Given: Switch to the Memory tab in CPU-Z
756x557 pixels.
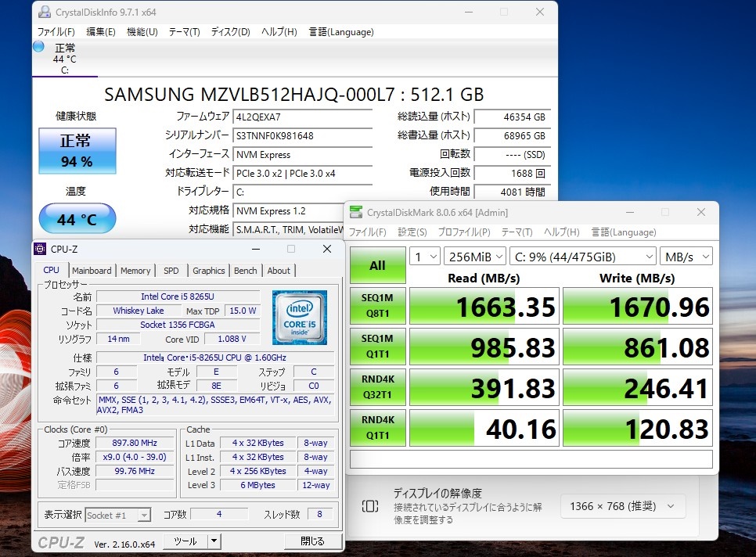Looking at the screenshot, I should coord(135,271).
